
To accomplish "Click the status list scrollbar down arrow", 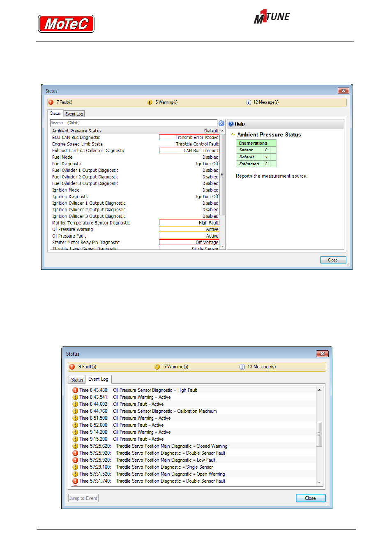I will (223, 247).
